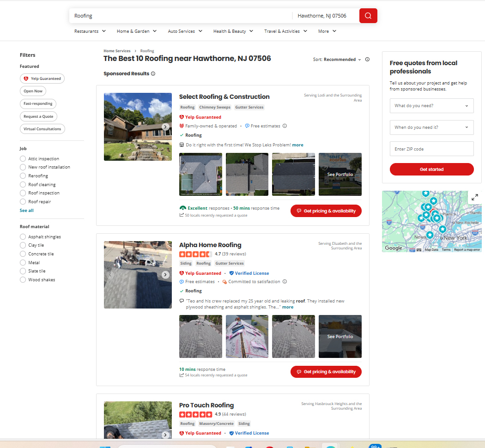The height and width of the screenshot is (448, 485).
Task: Open the More categories dropdown
Action: 327,31
